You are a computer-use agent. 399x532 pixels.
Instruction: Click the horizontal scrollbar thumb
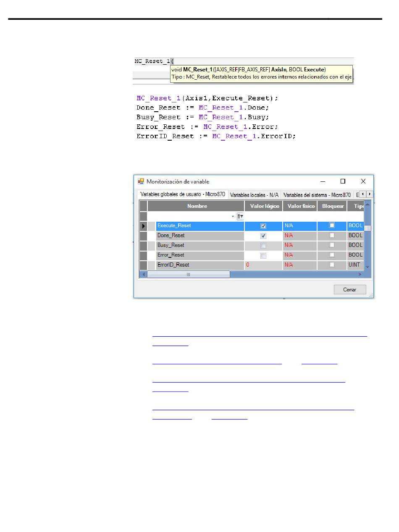tap(189, 274)
